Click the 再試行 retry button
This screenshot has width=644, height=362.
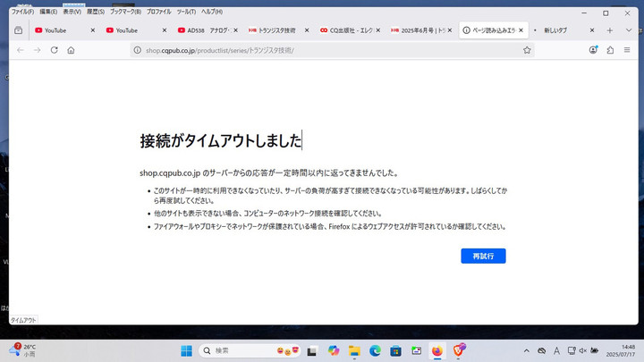[483, 256]
